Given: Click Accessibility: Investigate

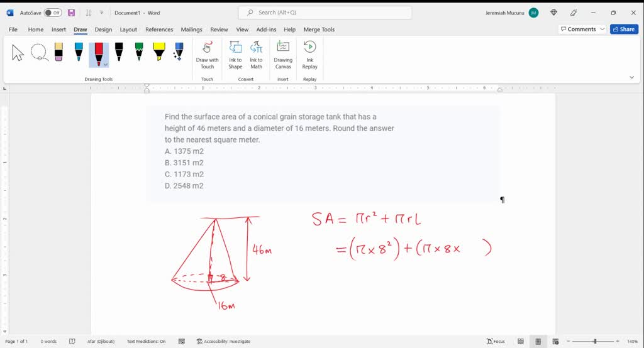Looking at the screenshot, I should point(223,342).
